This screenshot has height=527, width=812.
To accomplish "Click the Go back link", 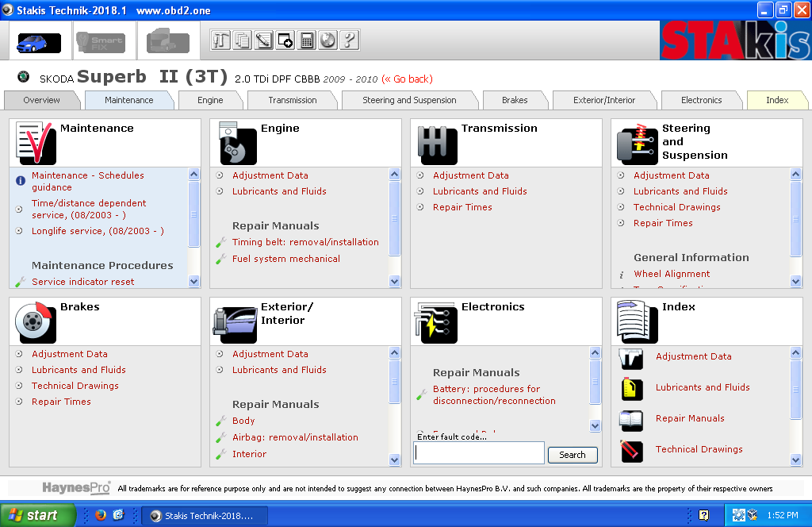I will tap(407, 79).
